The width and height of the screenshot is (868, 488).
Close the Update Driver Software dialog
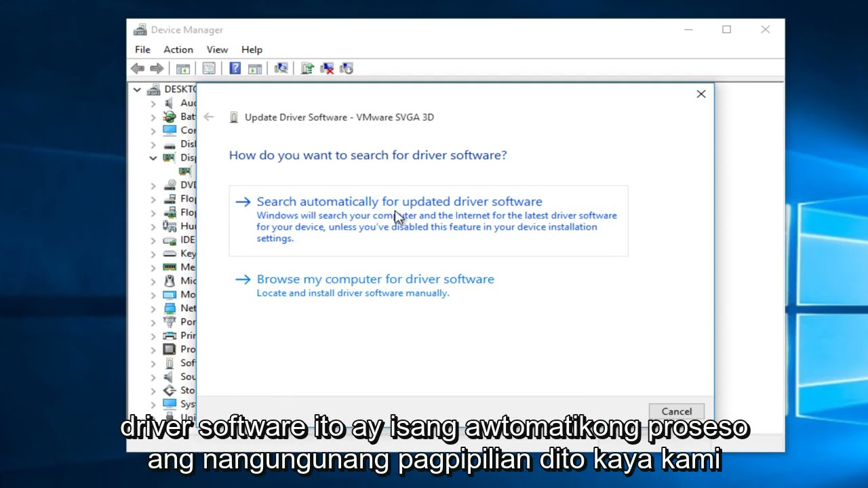(701, 94)
